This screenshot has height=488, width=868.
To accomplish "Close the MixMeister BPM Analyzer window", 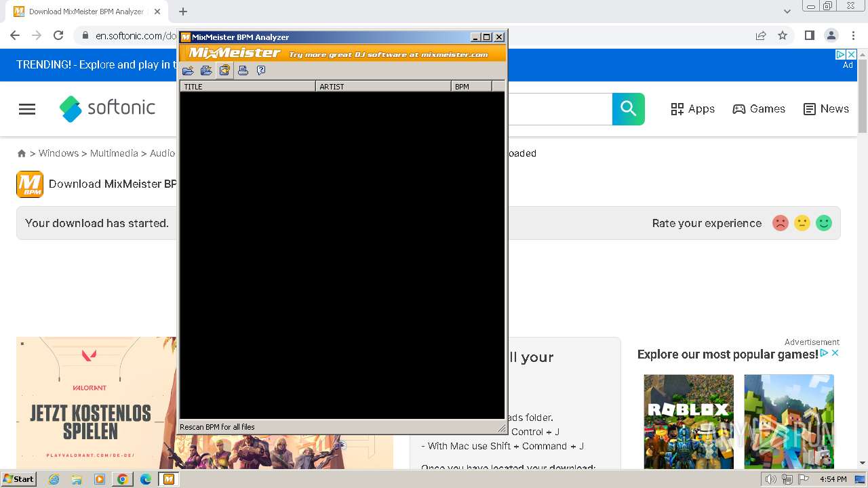I will [x=499, y=37].
